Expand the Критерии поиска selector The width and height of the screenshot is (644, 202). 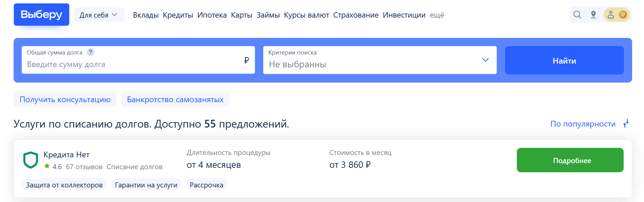tap(485, 60)
